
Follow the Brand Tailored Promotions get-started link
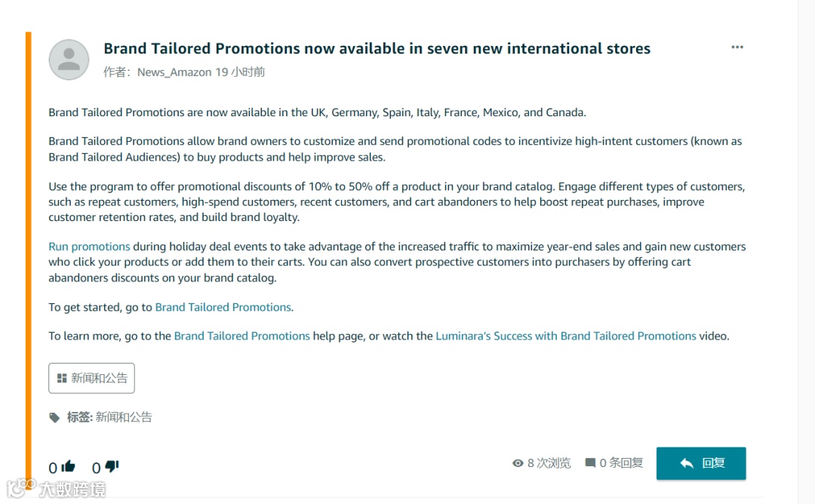pos(223,307)
